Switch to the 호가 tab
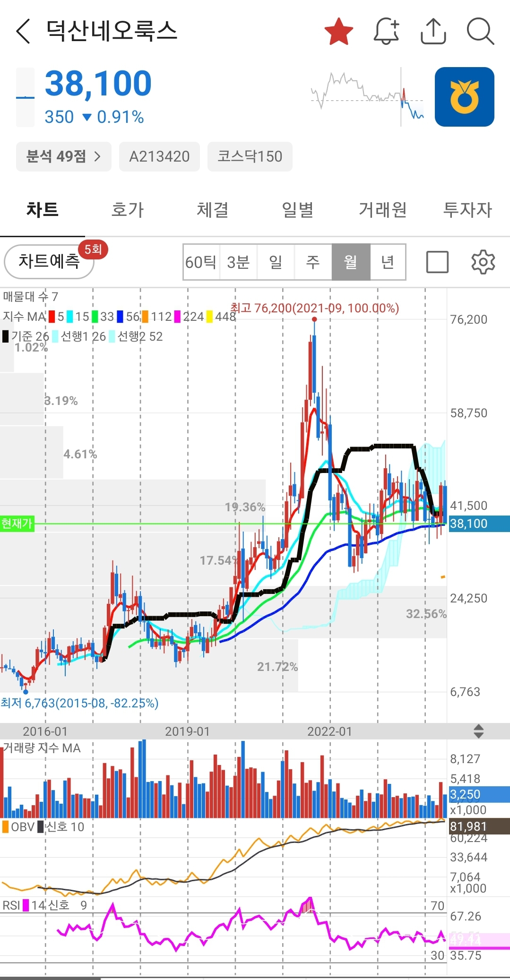510x980 pixels. click(x=128, y=209)
